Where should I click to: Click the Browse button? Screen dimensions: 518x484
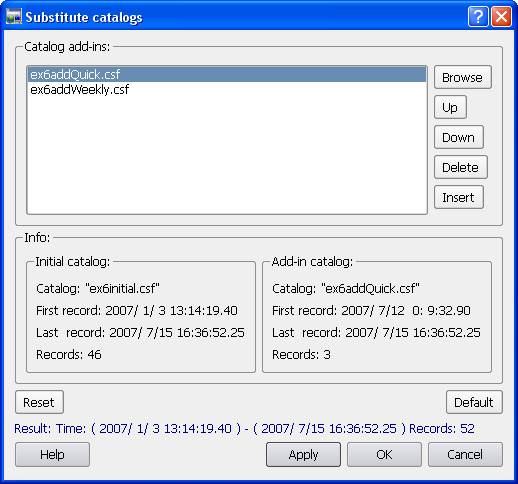tap(463, 77)
